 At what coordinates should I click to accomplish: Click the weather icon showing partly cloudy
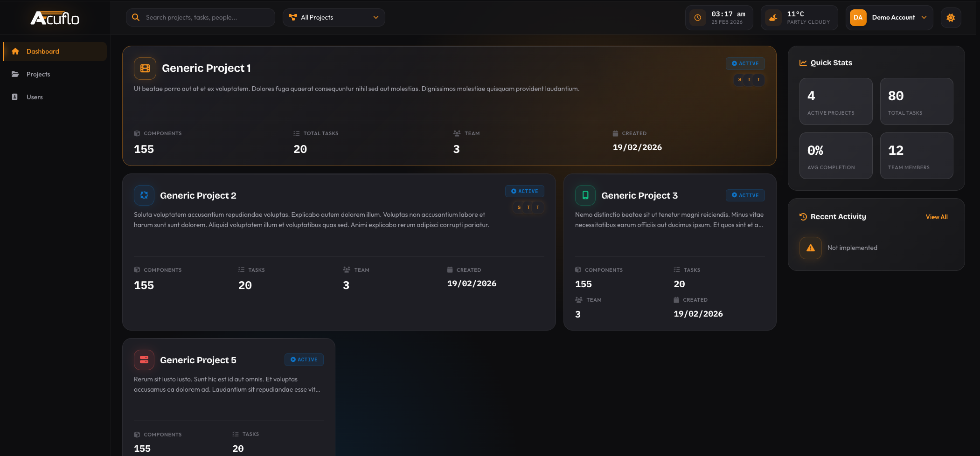click(x=773, y=17)
